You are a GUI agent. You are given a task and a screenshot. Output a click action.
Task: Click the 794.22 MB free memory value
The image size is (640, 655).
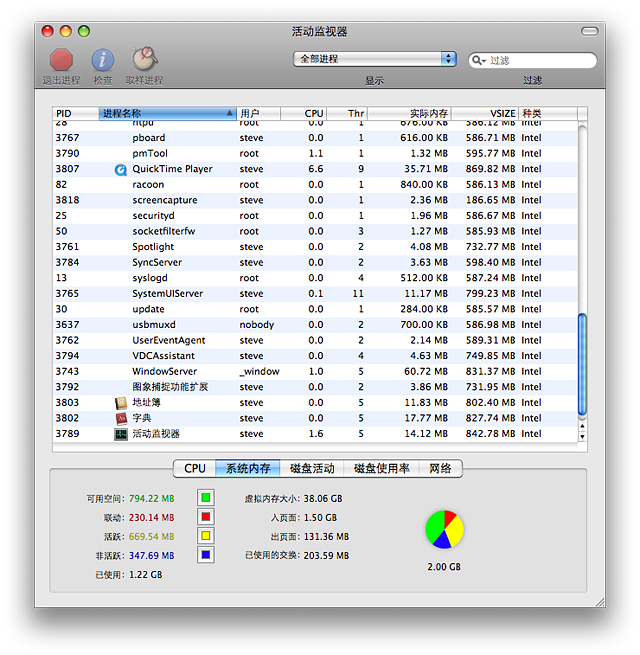(x=151, y=498)
